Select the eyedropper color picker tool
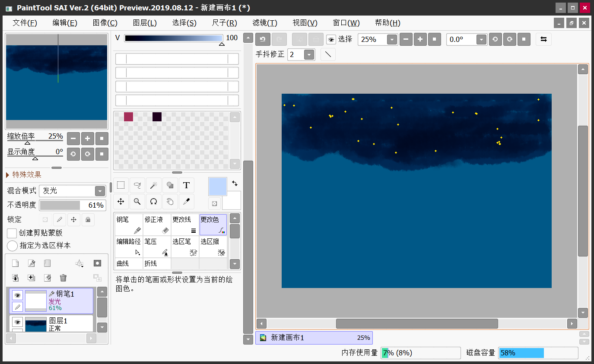 point(186,202)
